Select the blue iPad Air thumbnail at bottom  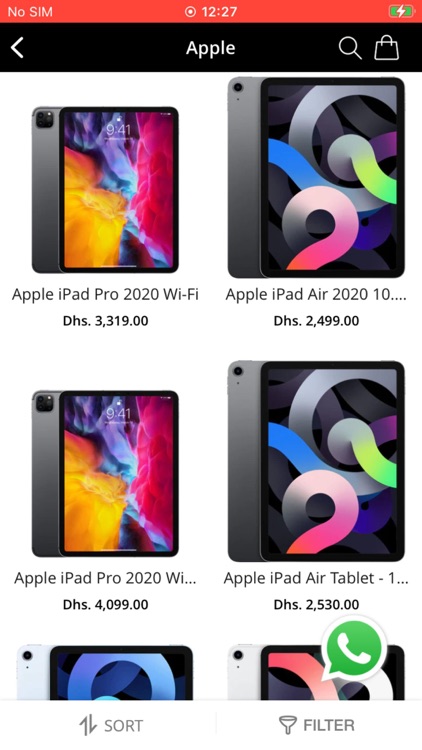click(105, 672)
